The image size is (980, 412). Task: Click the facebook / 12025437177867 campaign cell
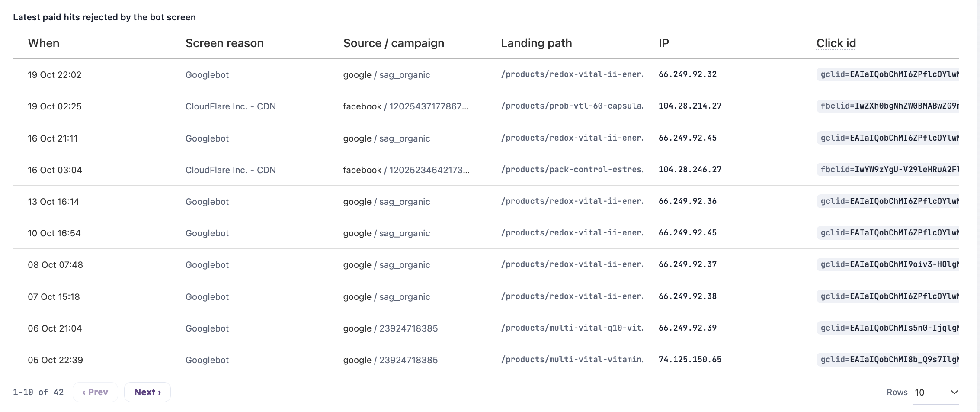(x=406, y=106)
